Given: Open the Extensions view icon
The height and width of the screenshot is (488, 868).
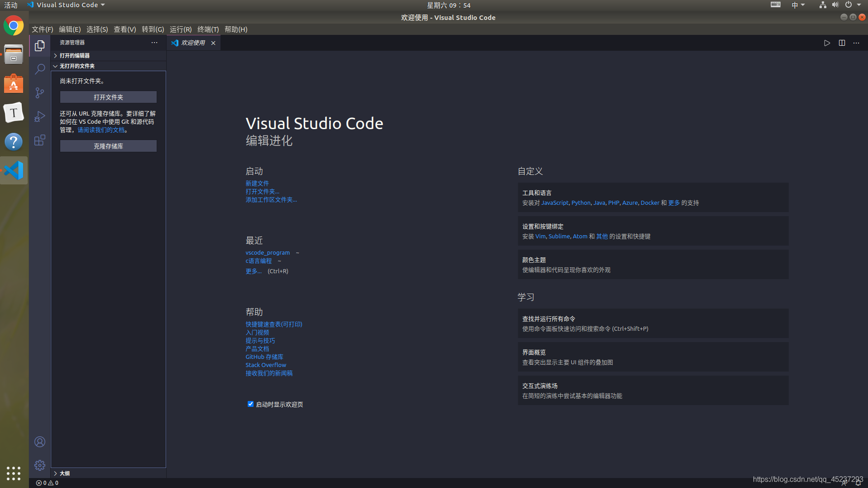Looking at the screenshot, I should point(40,140).
